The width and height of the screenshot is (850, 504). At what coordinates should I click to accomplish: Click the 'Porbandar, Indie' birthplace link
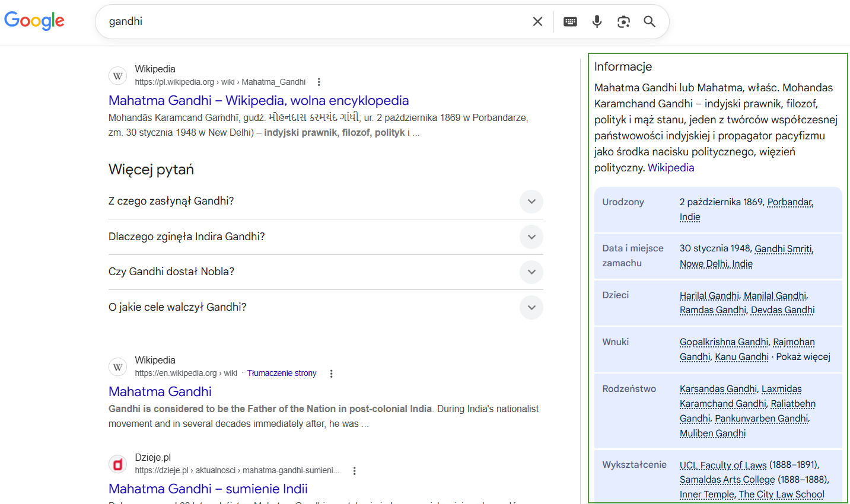point(746,209)
